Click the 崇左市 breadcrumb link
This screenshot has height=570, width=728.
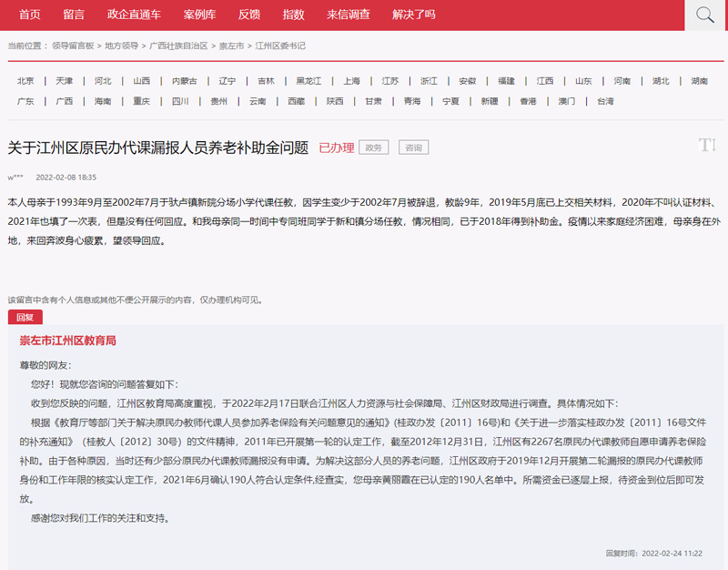coord(231,46)
